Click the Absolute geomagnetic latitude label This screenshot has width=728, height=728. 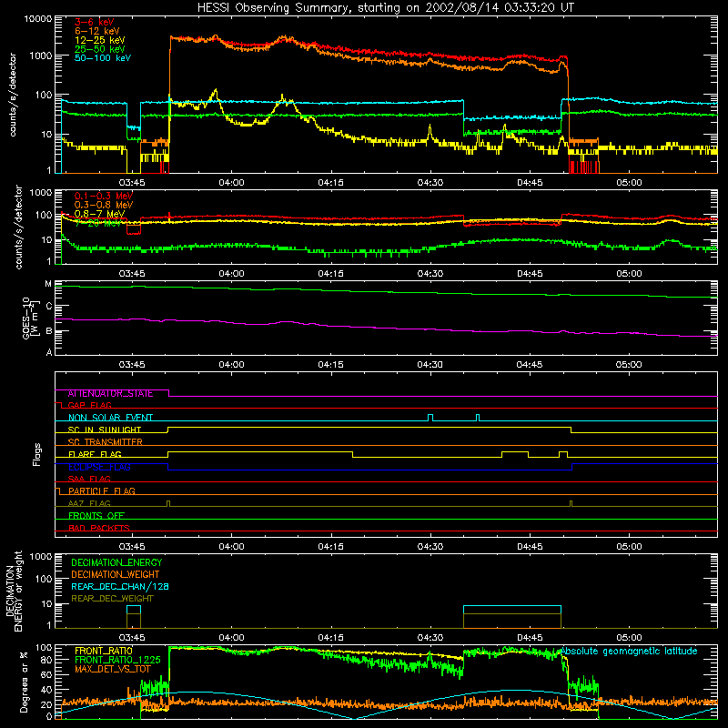click(x=629, y=651)
